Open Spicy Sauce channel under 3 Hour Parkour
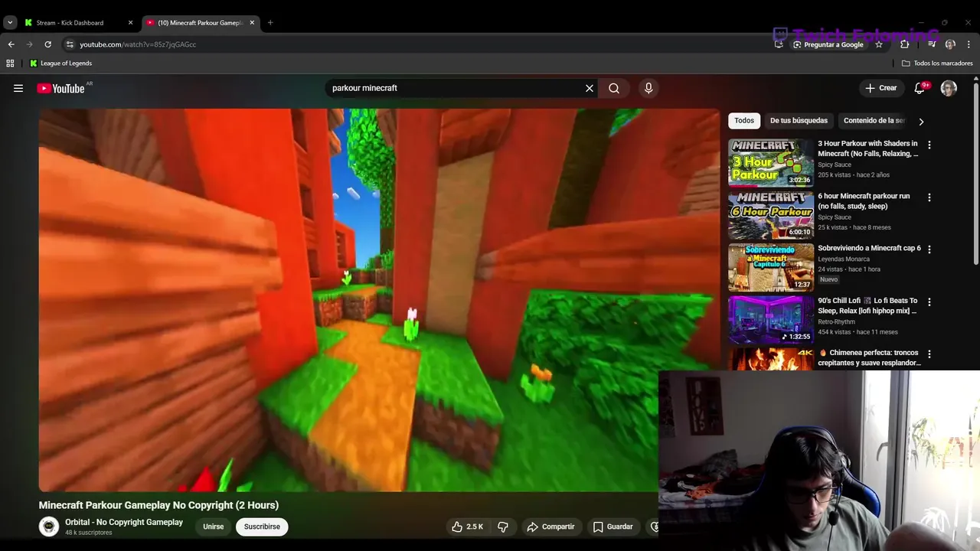This screenshot has height=551, width=980. (x=835, y=165)
